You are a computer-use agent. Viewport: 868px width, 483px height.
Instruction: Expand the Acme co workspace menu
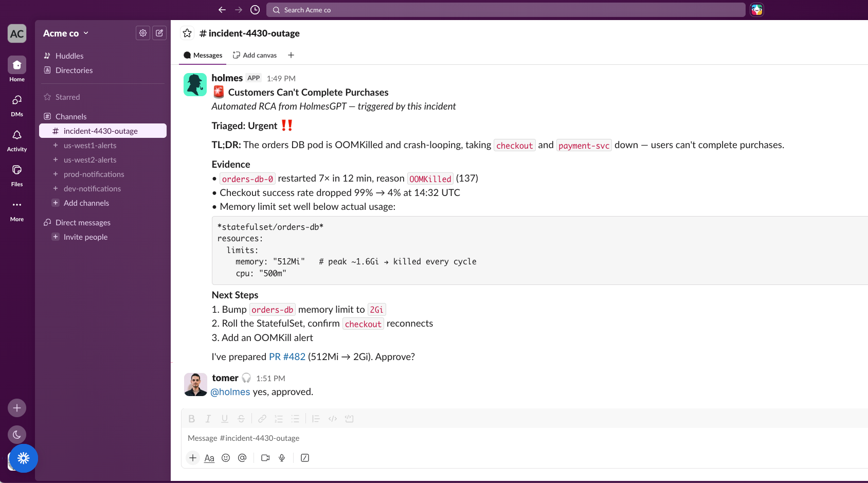tap(66, 33)
